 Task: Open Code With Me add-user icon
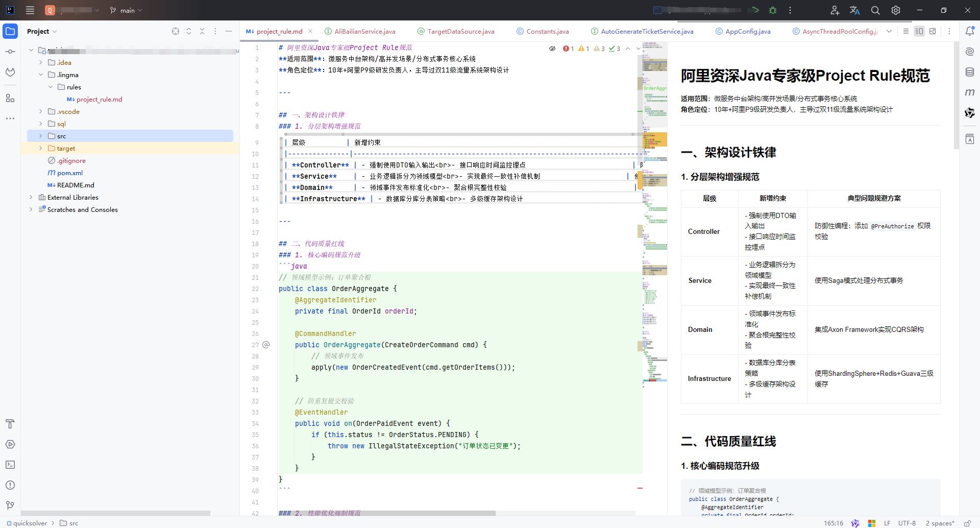[x=835, y=10]
